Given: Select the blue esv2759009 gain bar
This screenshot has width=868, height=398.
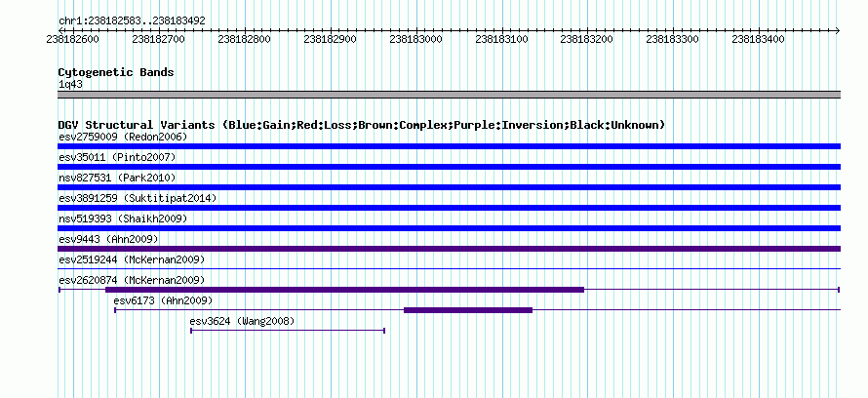Looking at the screenshot, I should click(x=449, y=146).
